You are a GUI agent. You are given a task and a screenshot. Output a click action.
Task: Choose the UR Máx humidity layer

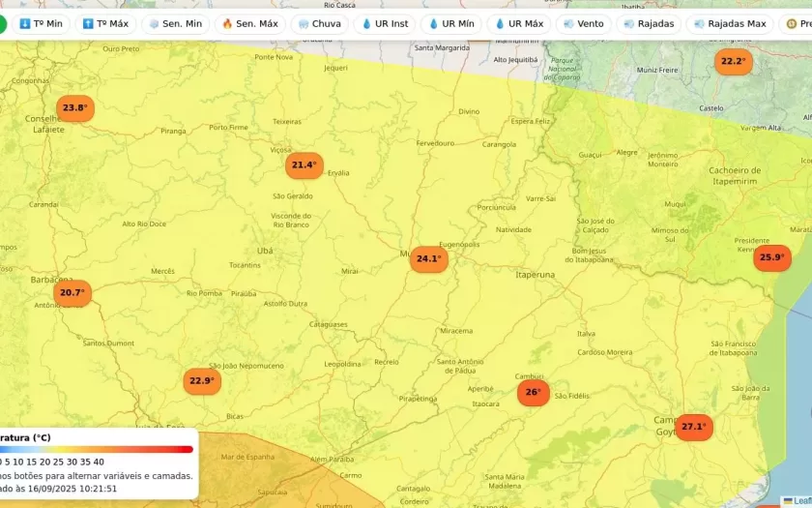[518, 23]
